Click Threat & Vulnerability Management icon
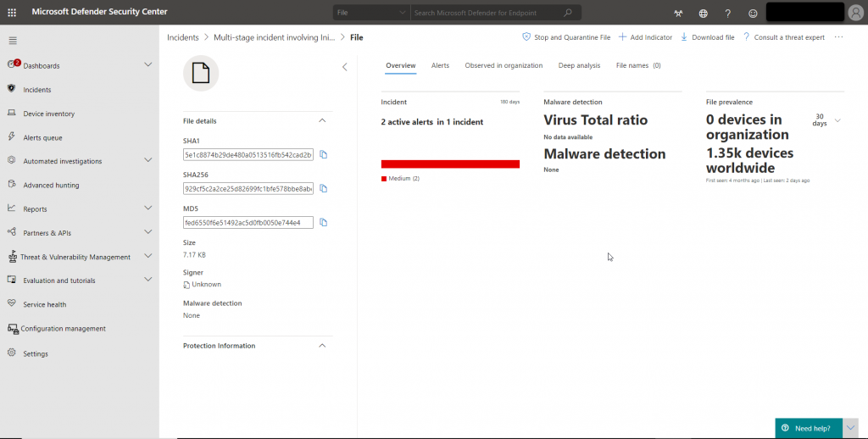The width and height of the screenshot is (868, 439). pos(12,256)
